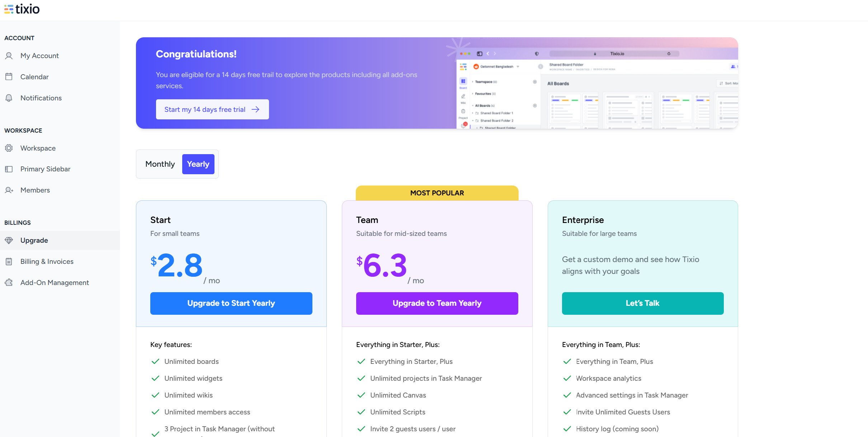
Task: Click the Calendar icon in sidebar
Action: (9, 77)
